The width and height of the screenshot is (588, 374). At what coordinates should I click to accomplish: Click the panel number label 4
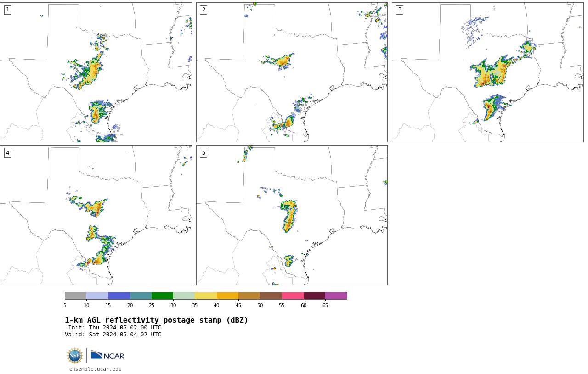pyautogui.click(x=8, y=153)
